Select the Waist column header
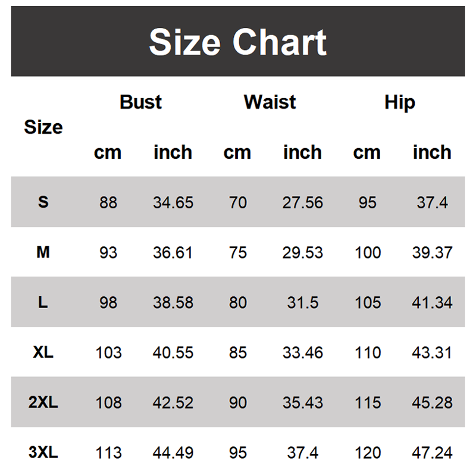This screenshot has height=476, width=476. [270, 102]
